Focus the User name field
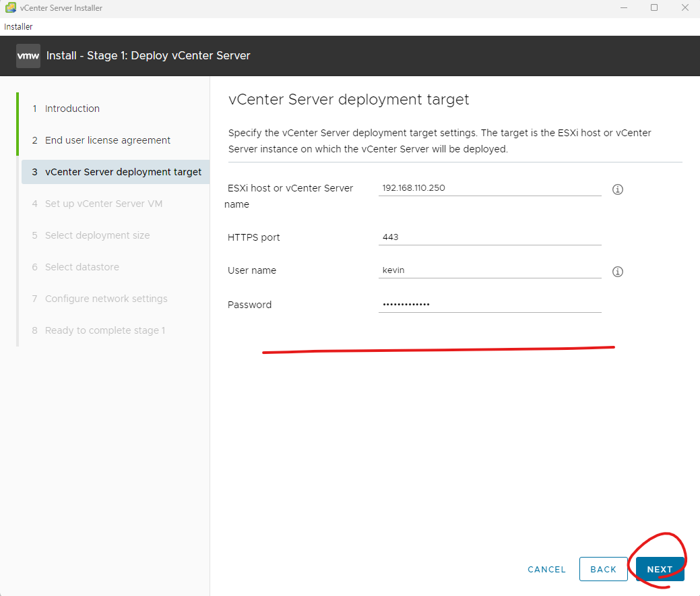 tap(490, 270)
